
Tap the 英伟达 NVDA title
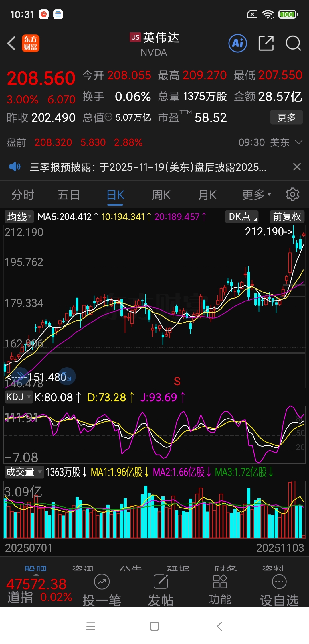coord(154,44)
